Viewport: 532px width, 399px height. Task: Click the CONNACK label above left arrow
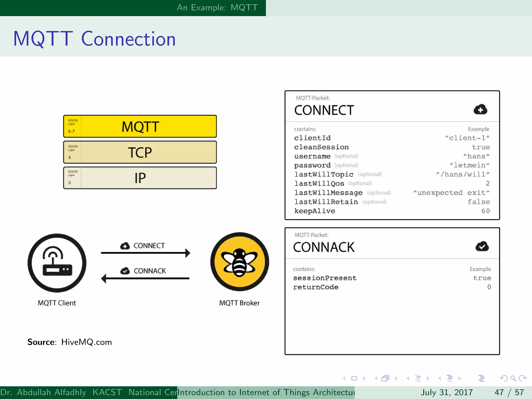tap(150, 271)
